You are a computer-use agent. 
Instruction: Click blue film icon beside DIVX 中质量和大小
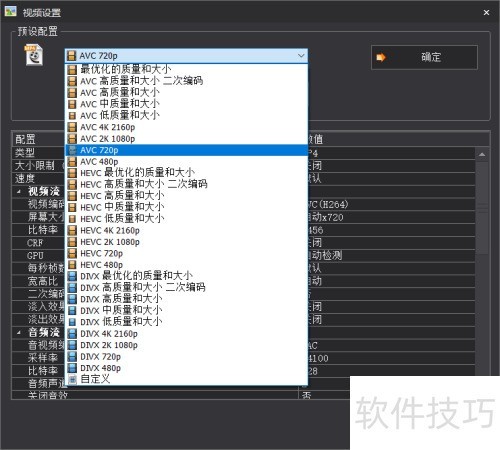[x=72, y=311]
